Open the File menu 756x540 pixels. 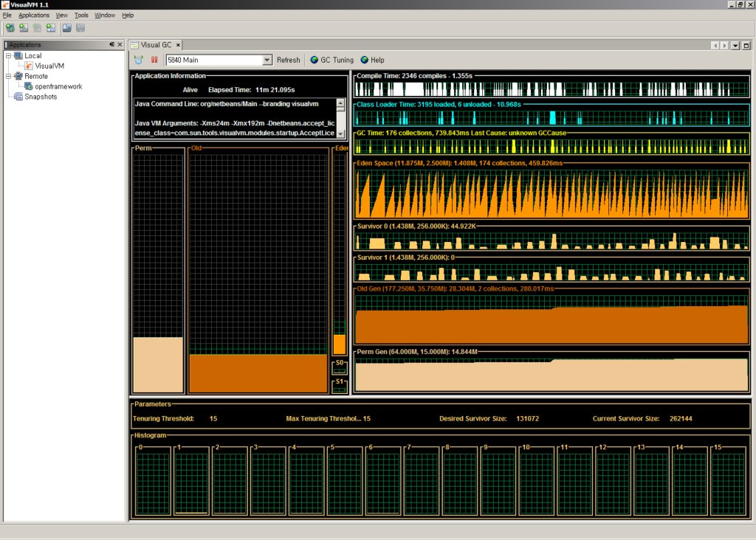tap(7, 15)
